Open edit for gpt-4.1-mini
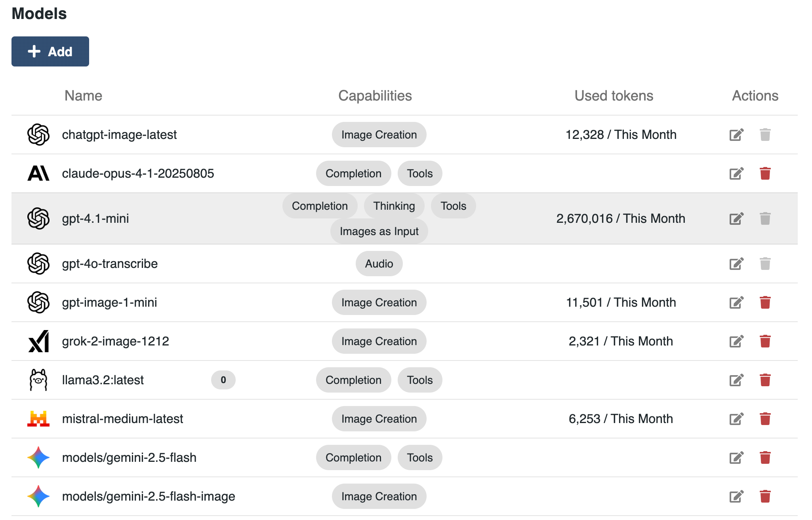The height and width of the screenshot is (520, 812). click(x=736, y=219)
